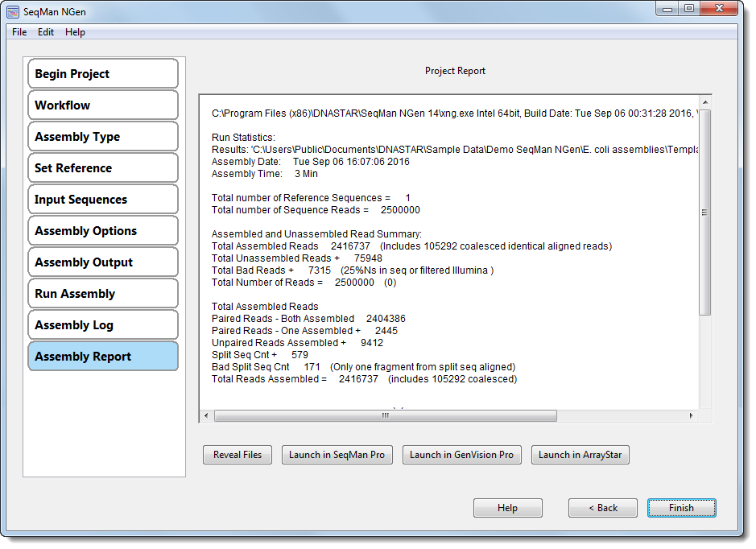Select the Assembly Log step

[x=103, y=324]
